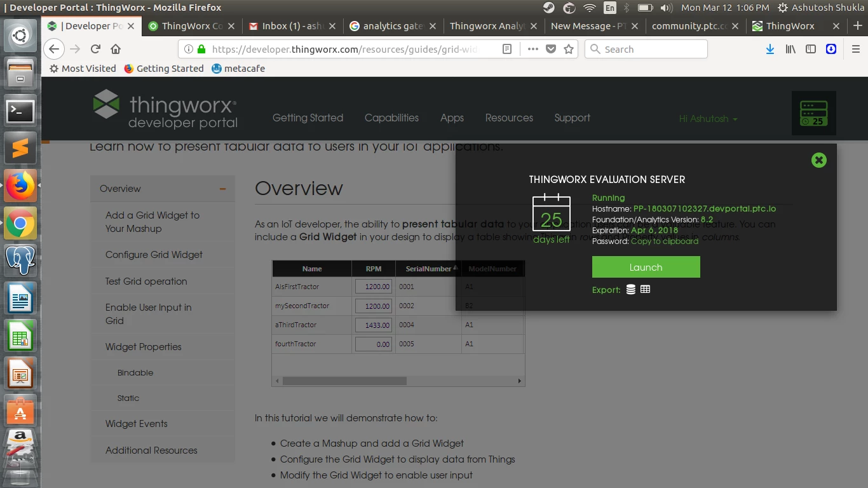The height and width of the screenshot is (488, 868).
Task: Click the grid scrollbar left arrow
Action: (276, 381)
